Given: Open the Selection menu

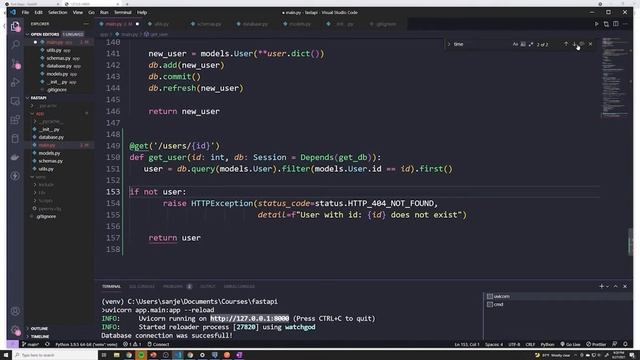Looking at the screenshot, I should [x=58, y=12].
